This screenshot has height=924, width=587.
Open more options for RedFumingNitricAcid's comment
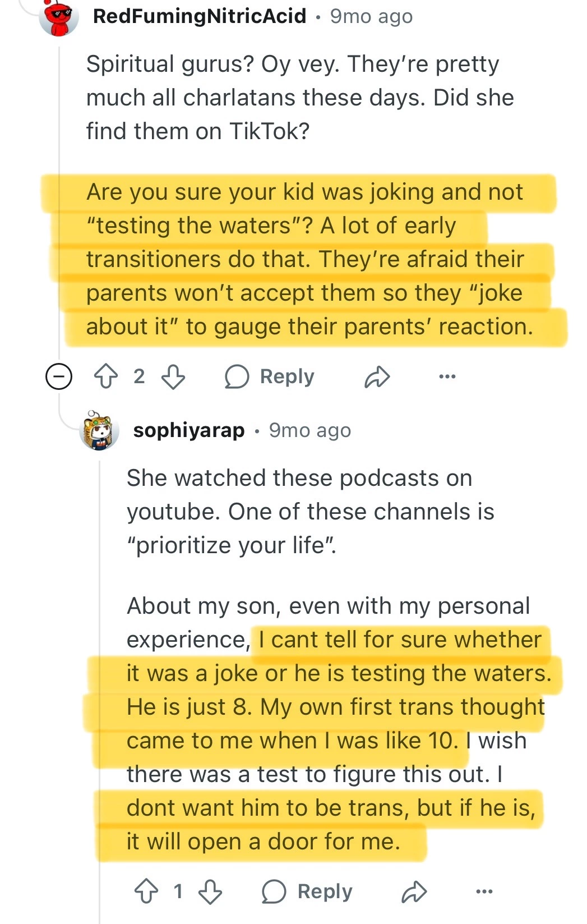tap(447, 376)
